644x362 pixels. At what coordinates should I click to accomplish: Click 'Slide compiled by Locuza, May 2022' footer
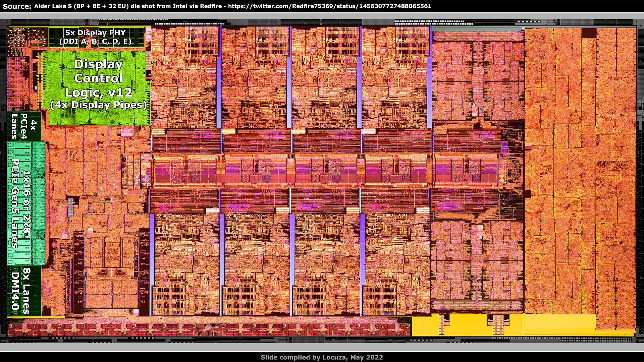(x=322, y=357)
